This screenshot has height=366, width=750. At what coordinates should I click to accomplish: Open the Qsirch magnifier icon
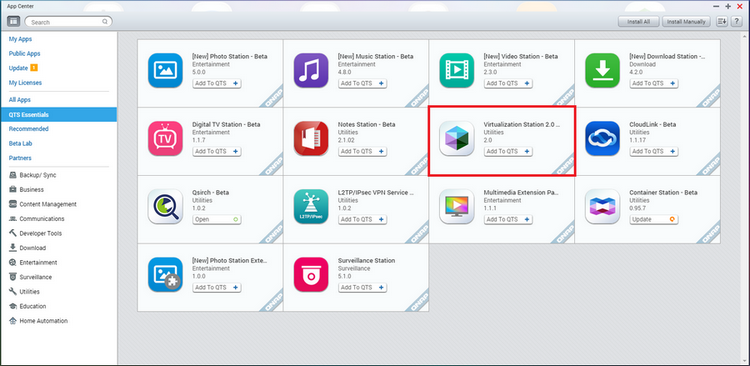coord(165,207)
